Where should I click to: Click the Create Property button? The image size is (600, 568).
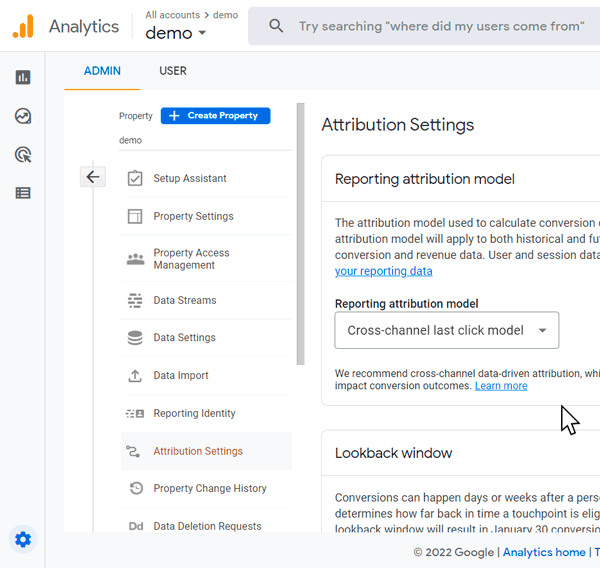(x=215, y=116)
